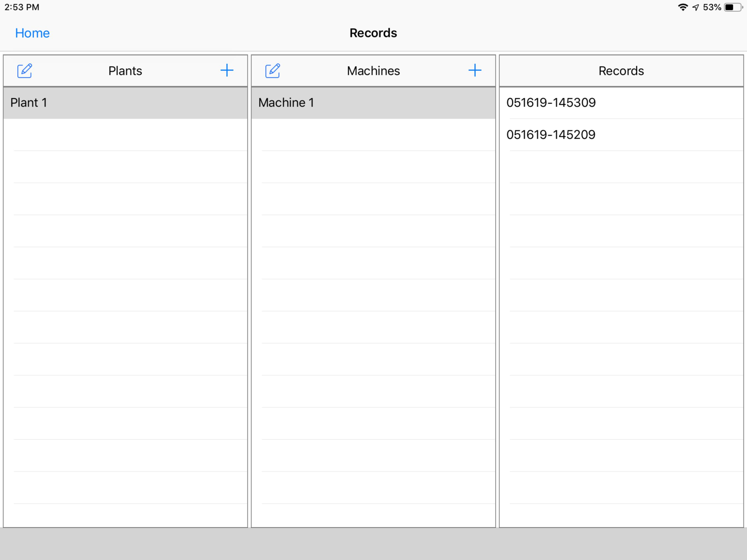
Task: Tap the edit icon in Plants panel
Action: click(x=25, y=71)
